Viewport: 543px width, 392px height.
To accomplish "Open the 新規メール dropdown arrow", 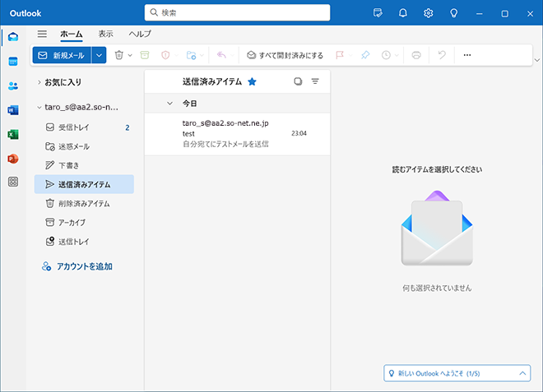I will [100, 55].
